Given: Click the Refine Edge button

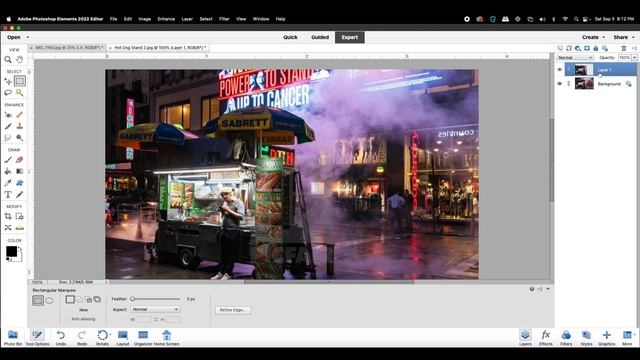Looking at the screenshot, I should [233, 310].
